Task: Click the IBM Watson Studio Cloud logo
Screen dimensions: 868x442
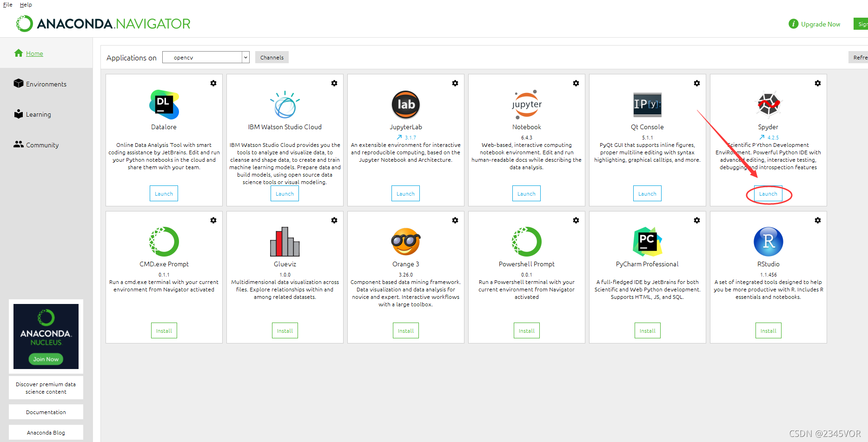Action: pyautogui.click(x=285, y=105)
